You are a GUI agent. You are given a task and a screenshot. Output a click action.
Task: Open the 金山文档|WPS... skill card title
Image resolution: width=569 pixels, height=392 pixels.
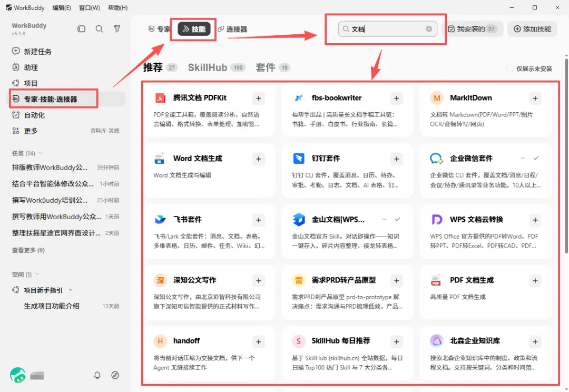(x=338, y=219)
